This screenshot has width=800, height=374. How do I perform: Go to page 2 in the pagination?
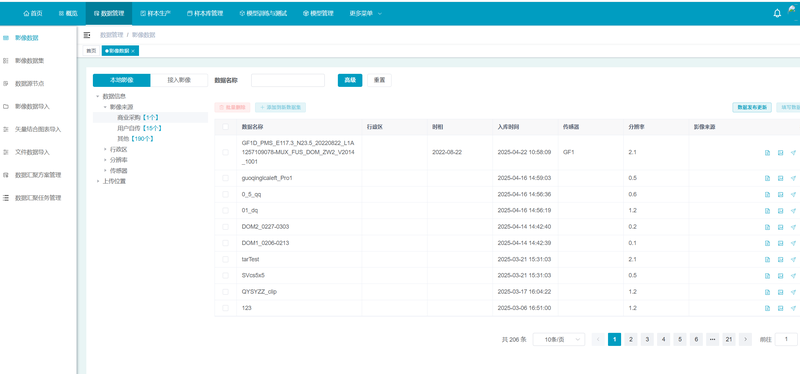[x=631, y=339]
